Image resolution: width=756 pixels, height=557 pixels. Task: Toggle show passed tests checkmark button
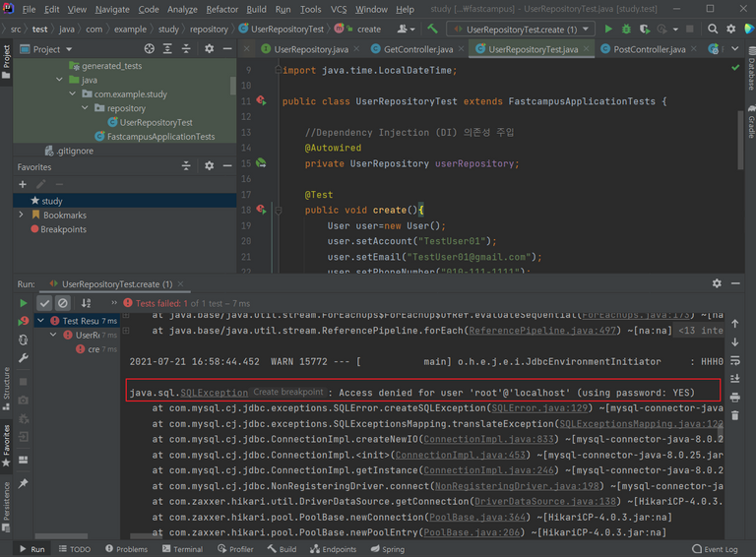44,303
